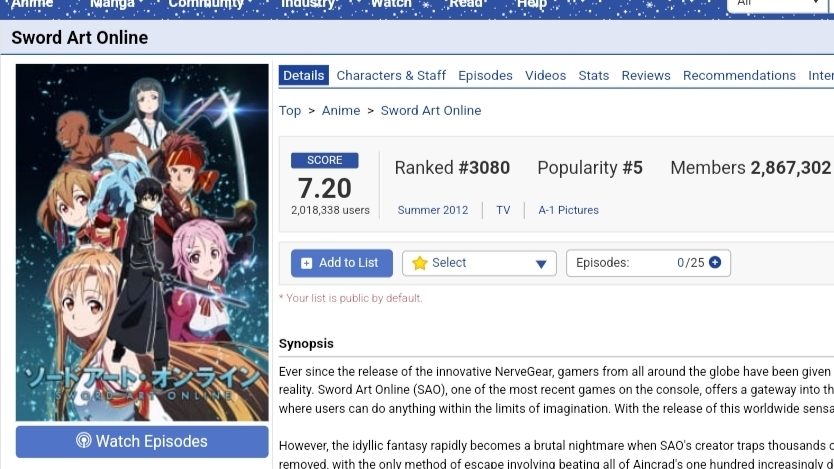834x469 pixels.
Task: Go to the Recommendations tab
Action: [x=739, y=76]
